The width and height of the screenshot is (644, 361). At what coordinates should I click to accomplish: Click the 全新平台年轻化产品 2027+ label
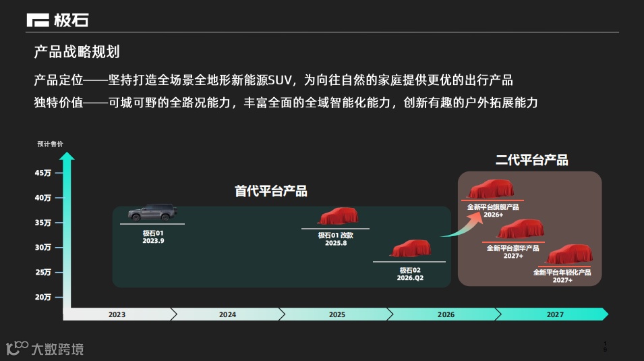click(x=562, y=276)
